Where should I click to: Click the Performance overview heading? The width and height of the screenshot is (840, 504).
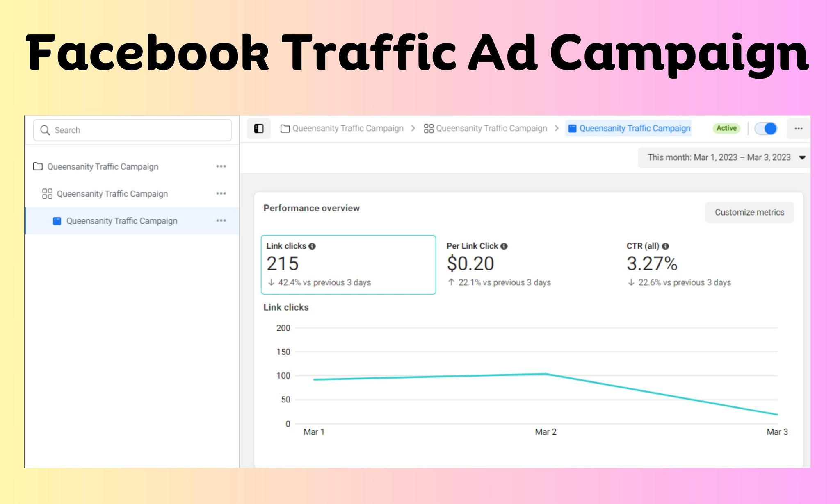click(x=311, y=208)
